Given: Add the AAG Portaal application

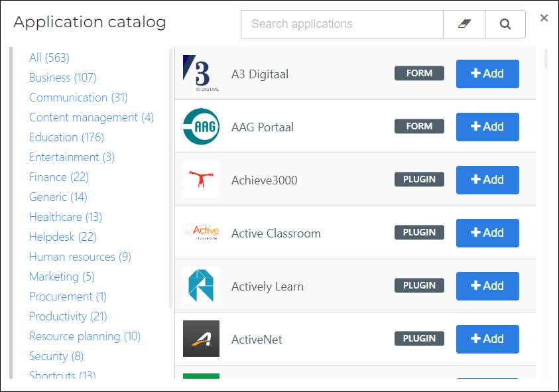Looking at the screenshot, I should pos(487,127).
